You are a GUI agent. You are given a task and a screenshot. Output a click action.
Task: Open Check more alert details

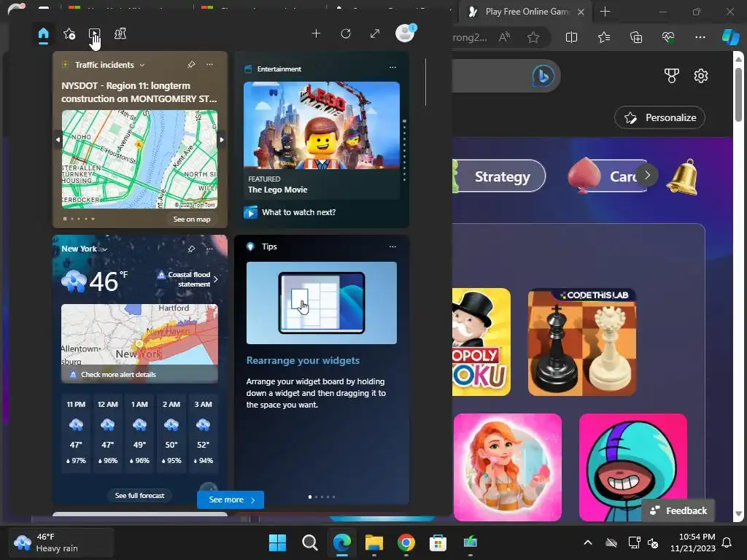(x=118, y=374)
